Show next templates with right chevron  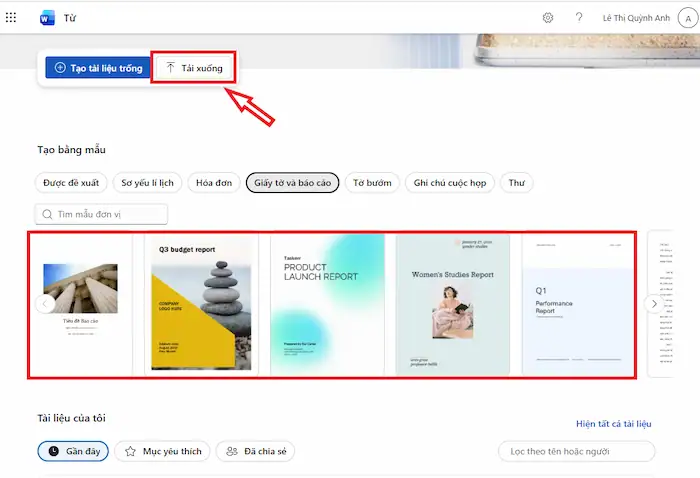coord(654,304)
